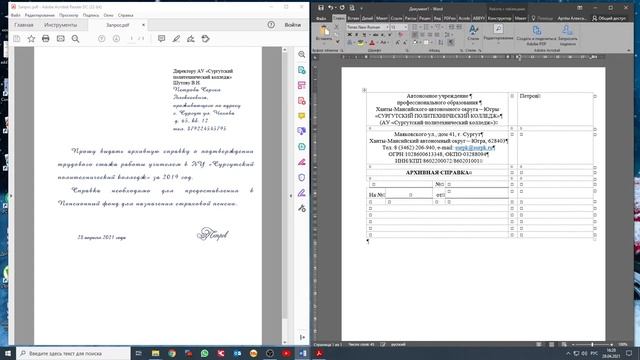Open the Combine Files tool in right pane
The image size is (640, 360).
(x=302, y=131)
